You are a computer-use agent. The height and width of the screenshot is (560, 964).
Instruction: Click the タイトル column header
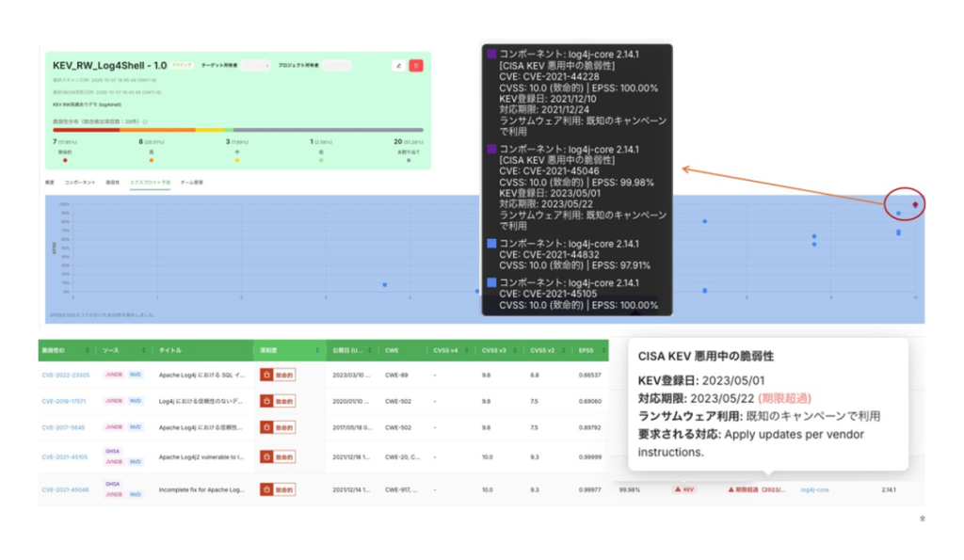pyautogui.click(x=170, y=350)
